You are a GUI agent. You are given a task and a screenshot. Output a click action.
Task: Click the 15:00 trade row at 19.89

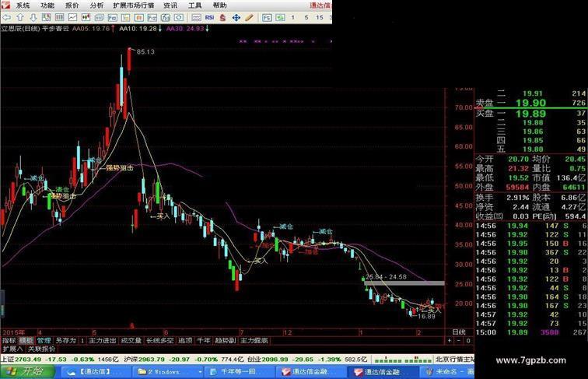coord(531,332)
